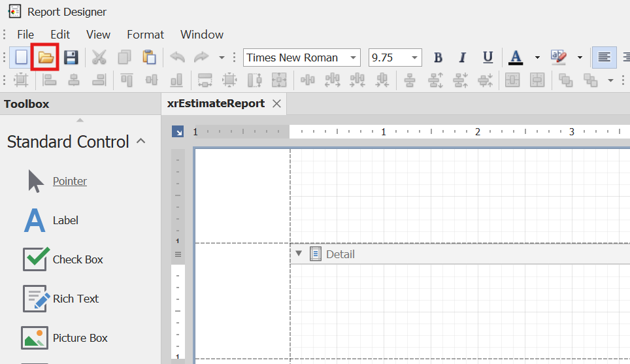The height and width of the screenshot is (364, 630).
Task: Increase vertical spacing icon
Action: pos(435,80)
